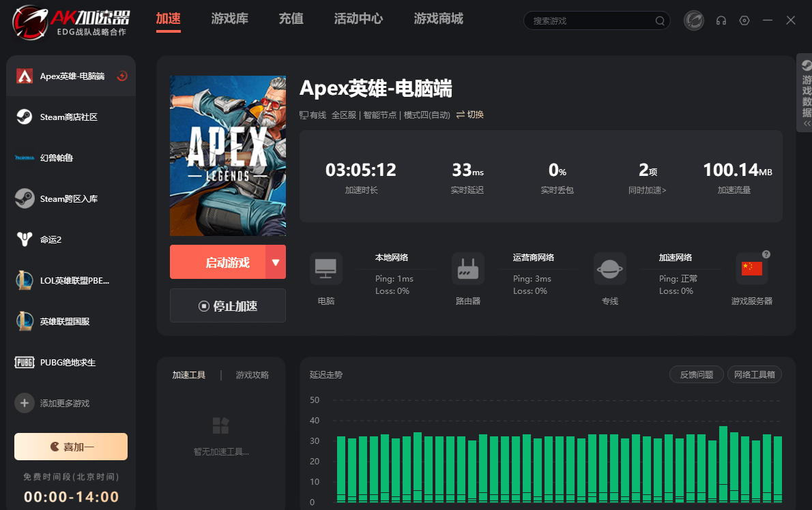Screen dimensions: 812x510
Task: Click the 0% 实时丢包 value
Action: click(x=557, y=170)
